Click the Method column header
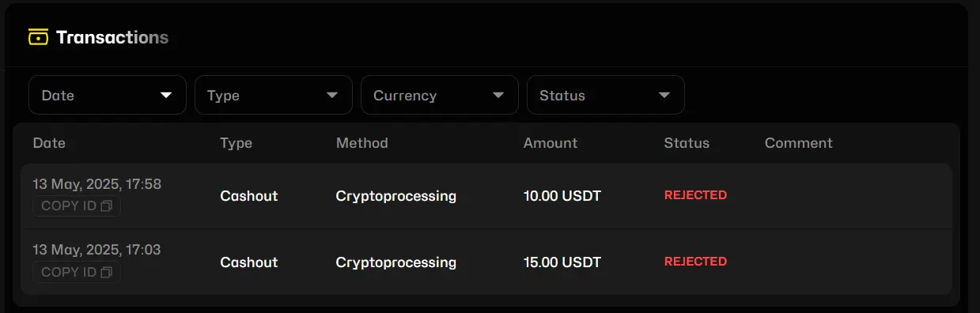Viewport: 980px width, 313px height. [362, 143]
